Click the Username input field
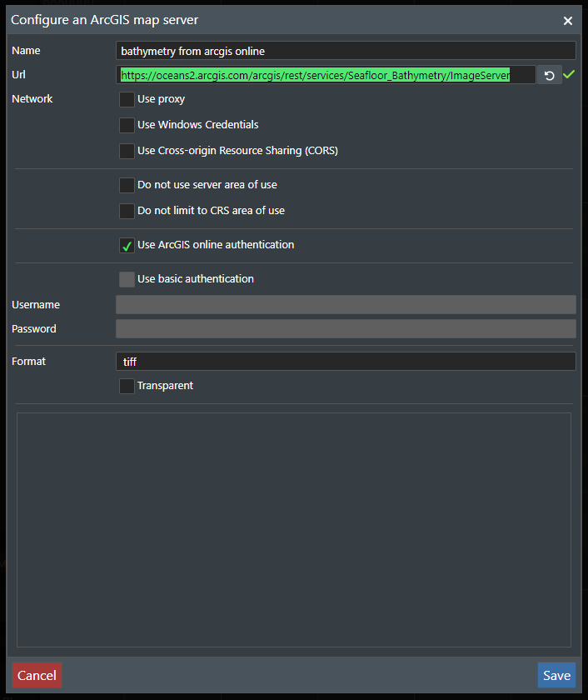Viewport: 588px width, 700px height. 346,304
